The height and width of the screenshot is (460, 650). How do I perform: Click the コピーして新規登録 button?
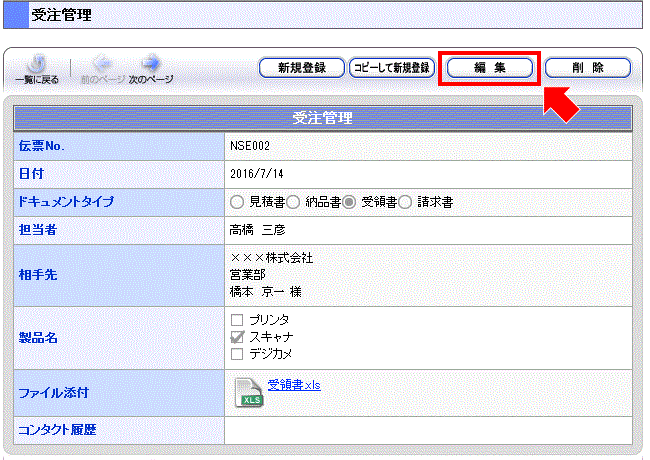click(391, 68)
